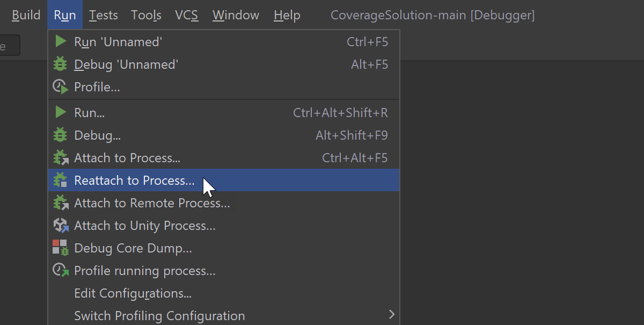Click the Attach to Process bug icon
This screenshot has height=325, width=644.
[x=61, y=158]
